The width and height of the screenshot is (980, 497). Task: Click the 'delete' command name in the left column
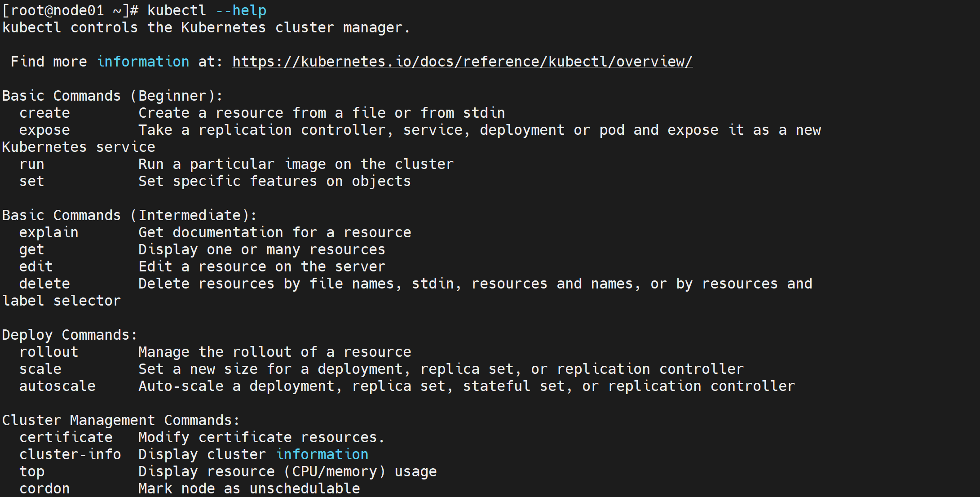tap(44, 284)
